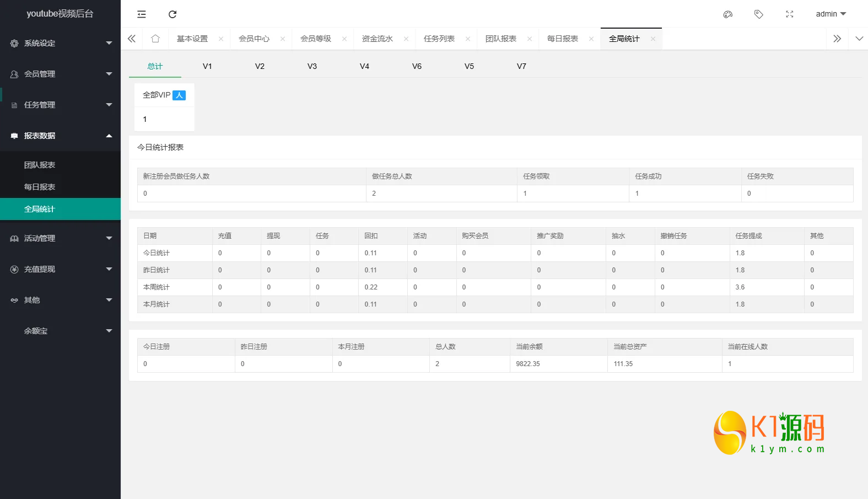Select the V6 level tab
The height and width of the screenshot is (499, 868).
click(x=417, y=66)
